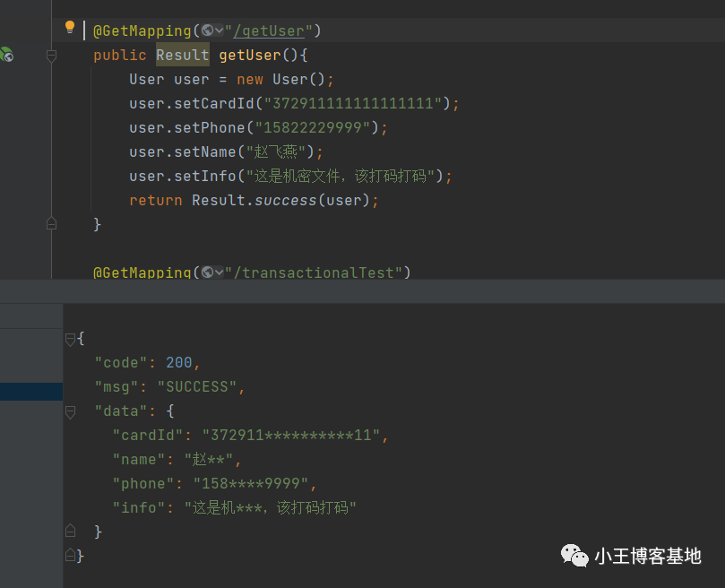Image resolution: width=725 pixels, height=588 pixels.
Task: Click the fold end marker beside data closing brace
Action: [x=70, y=531]
